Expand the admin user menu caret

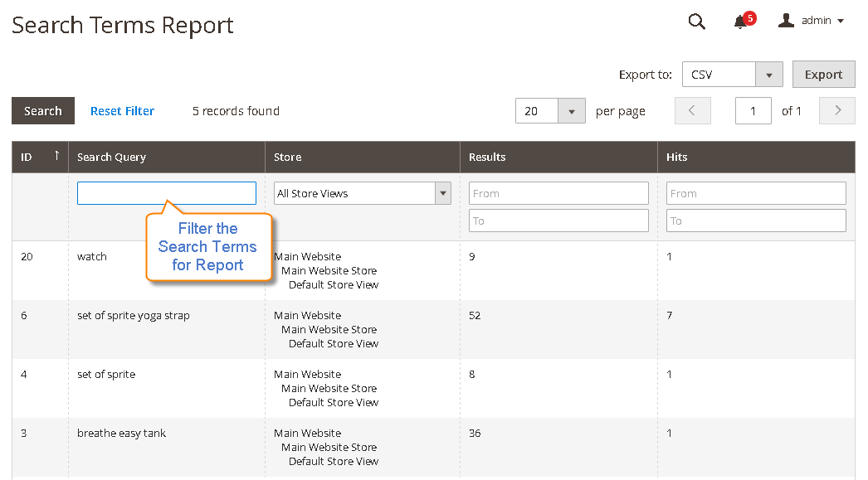840,22
